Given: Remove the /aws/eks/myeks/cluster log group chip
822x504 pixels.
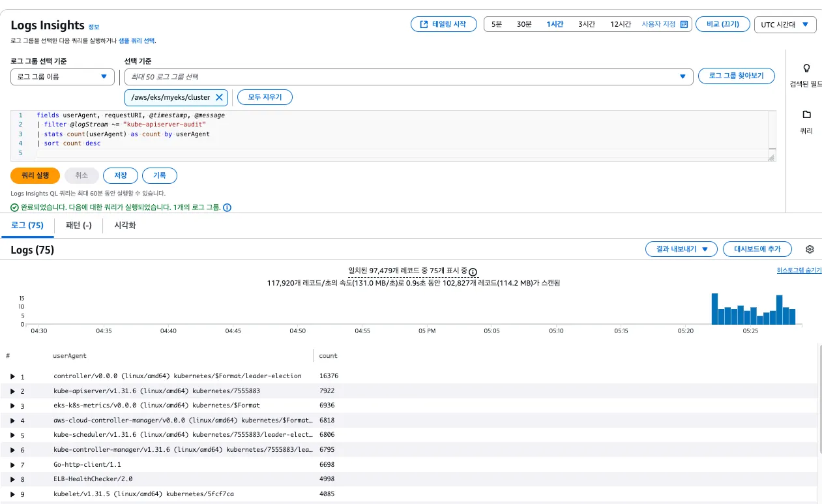Looking at the screenshot, I should coord(219,97).
